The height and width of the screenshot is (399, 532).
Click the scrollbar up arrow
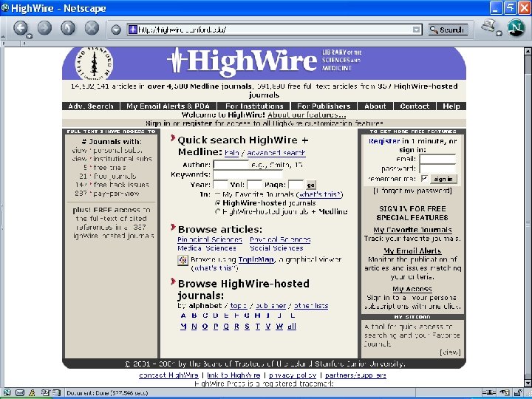[528, 51]
